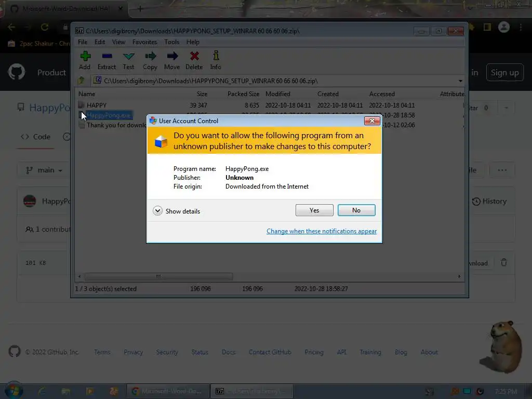
Task: Click the delete trash icon on GitHub file view
Action: (x=504, y=262)
